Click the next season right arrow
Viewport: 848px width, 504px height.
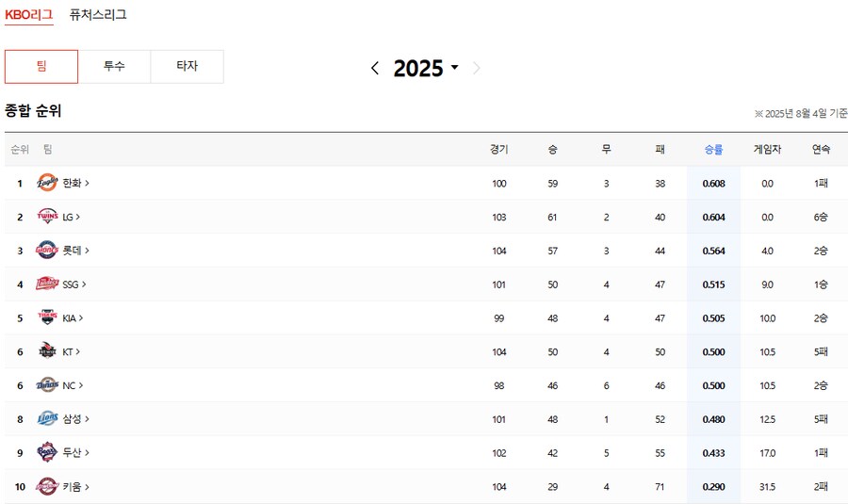pos(476,68)
